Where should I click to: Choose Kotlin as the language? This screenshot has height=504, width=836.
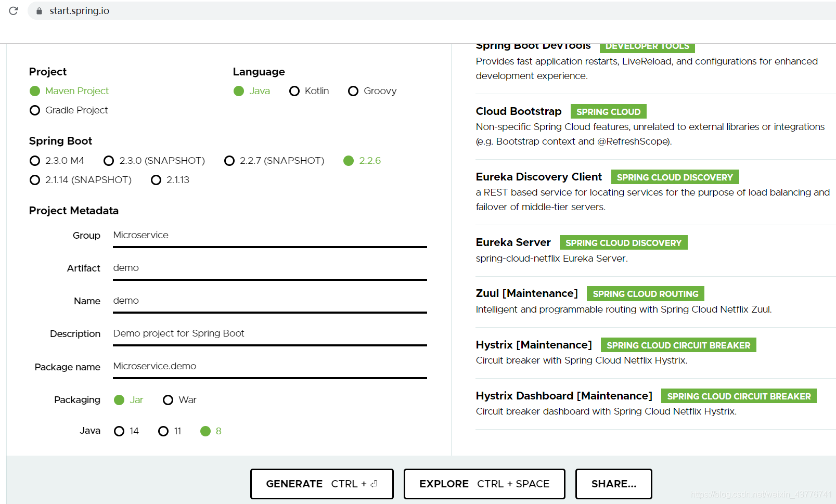[x=309, y=91]
